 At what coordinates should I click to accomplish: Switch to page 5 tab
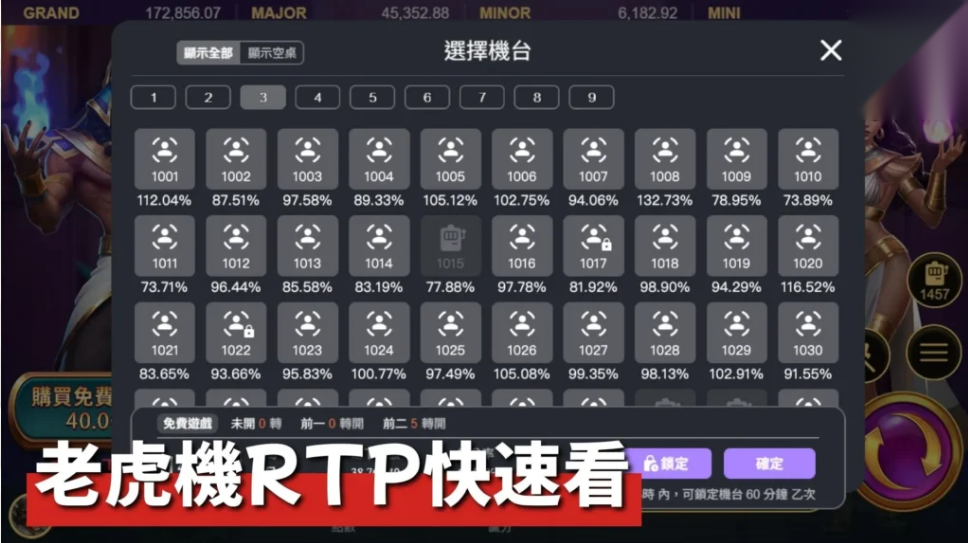tap(372, 98)
